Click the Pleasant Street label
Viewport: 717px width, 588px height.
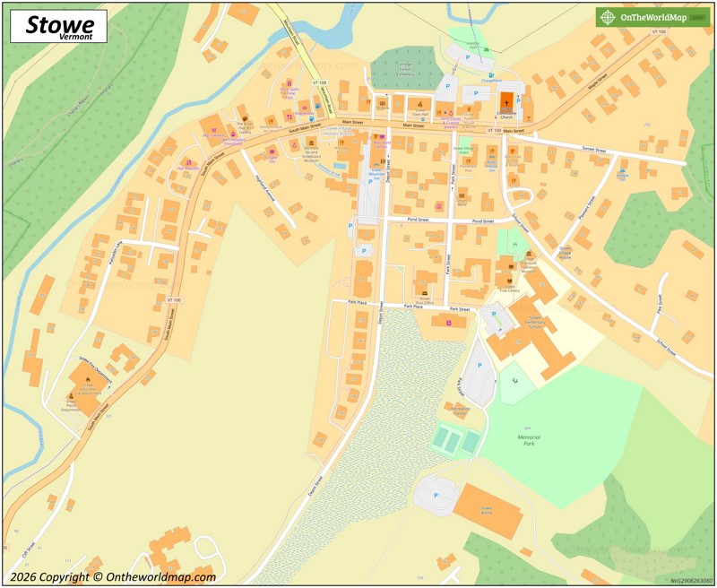click(x=586, y=209)
